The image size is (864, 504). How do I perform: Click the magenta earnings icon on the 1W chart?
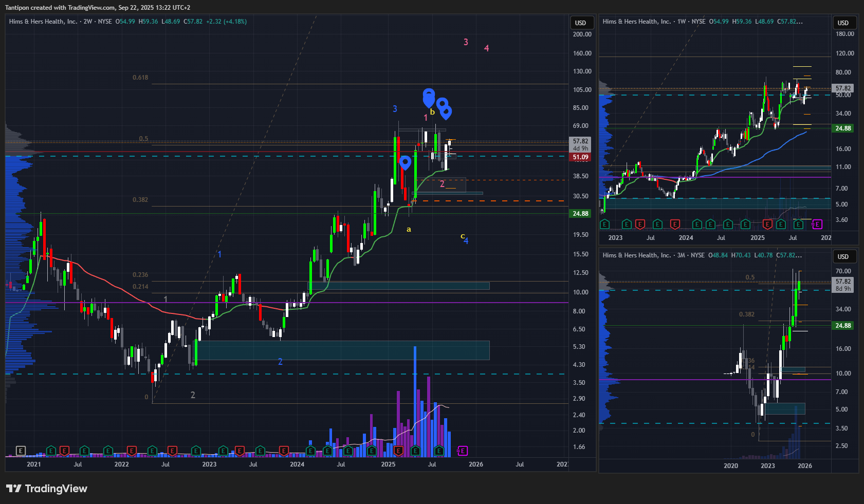coord(817,224)
